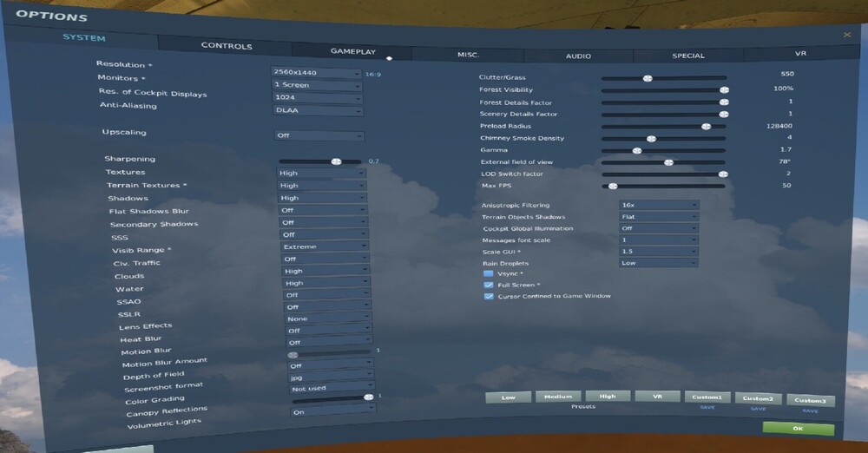Open the SSLR dropdown
Viewport: 868px width, 453px height.
pos(328,307)
